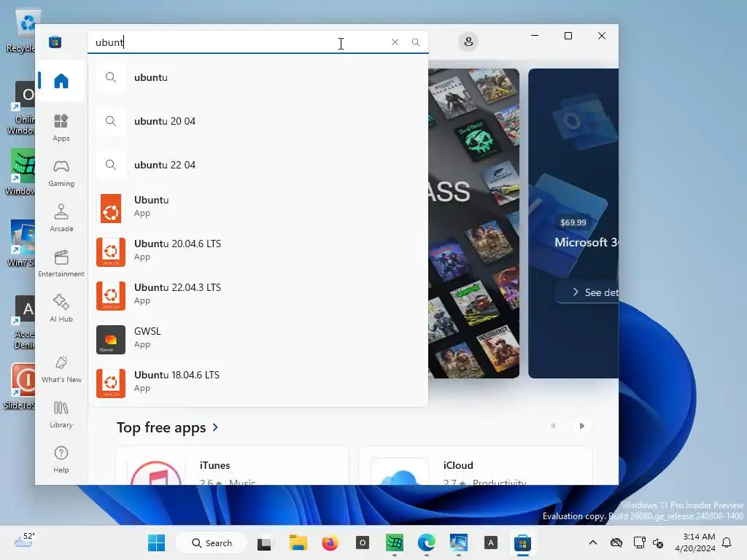Click the search magnifier button

pos(416,42)
